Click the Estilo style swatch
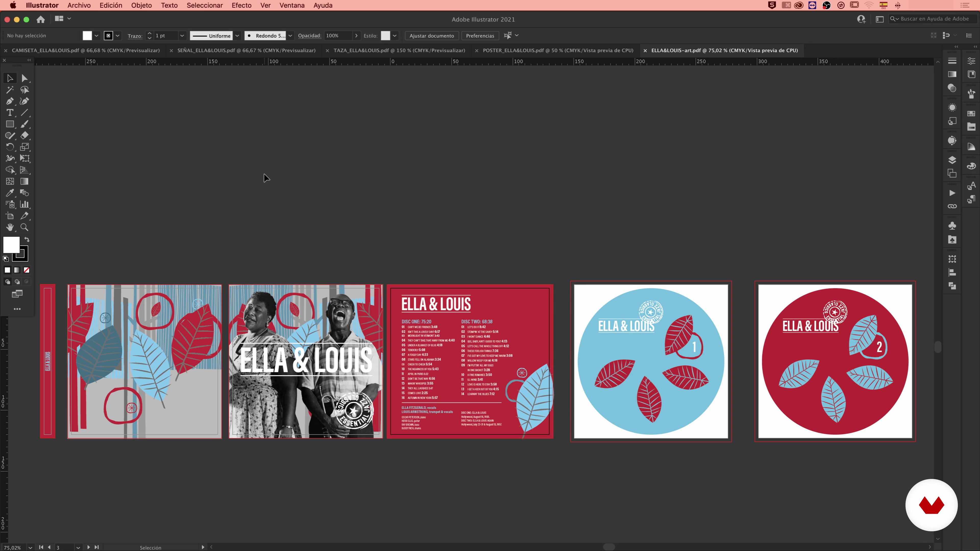The height and width of the screenshot is (551, 980). (385, 36)
